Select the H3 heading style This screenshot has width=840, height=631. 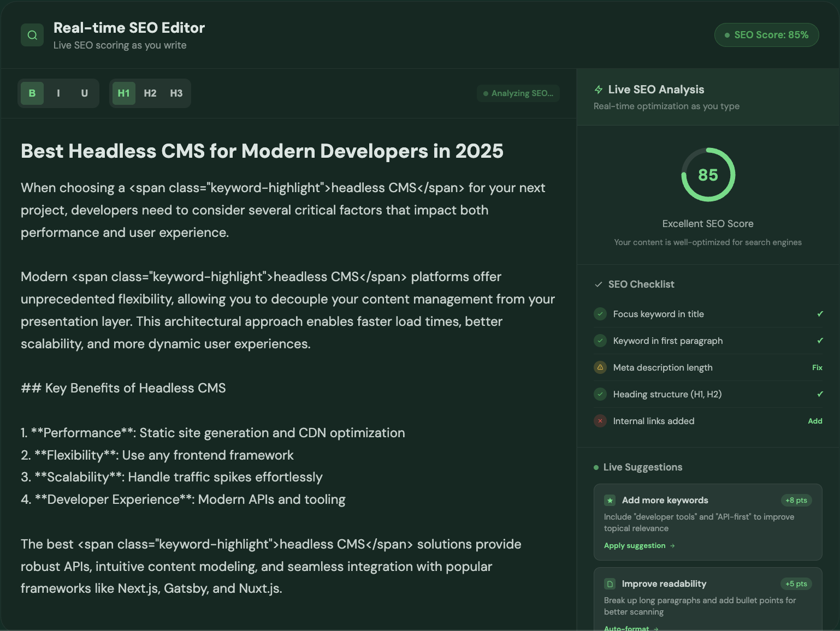click(x=176, y=93)
